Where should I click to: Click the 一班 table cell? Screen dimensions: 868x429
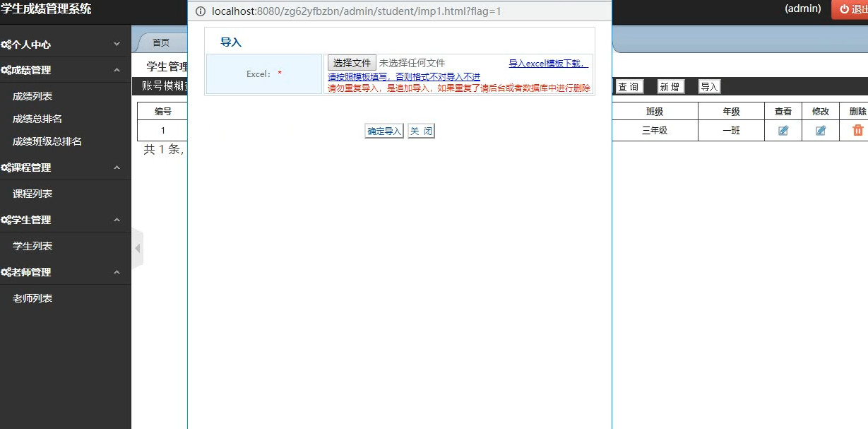731,131
